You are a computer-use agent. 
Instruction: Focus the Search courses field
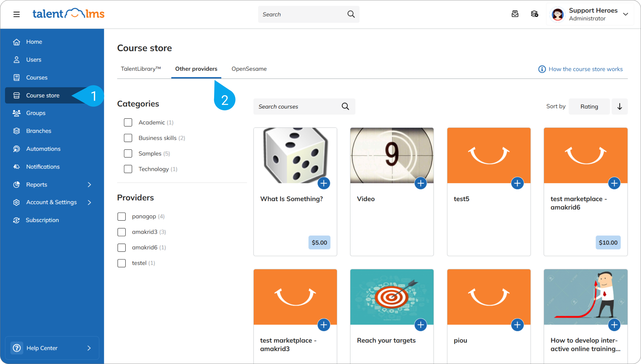pos(304,106)
